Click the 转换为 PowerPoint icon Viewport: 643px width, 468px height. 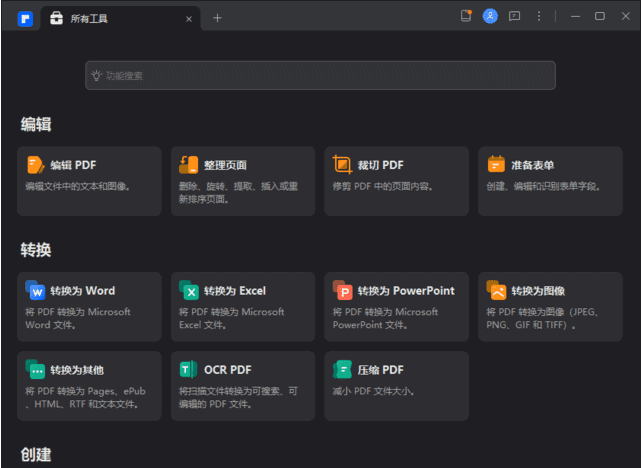point(342,290)
